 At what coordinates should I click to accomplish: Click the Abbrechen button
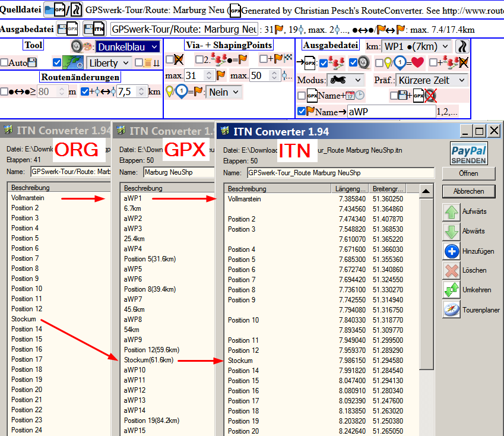click(x=468, y=191)
